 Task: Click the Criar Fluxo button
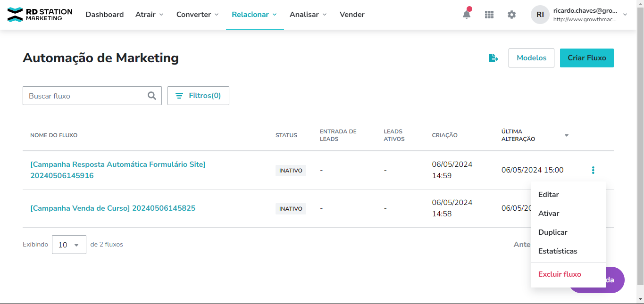tap(586, 58)
